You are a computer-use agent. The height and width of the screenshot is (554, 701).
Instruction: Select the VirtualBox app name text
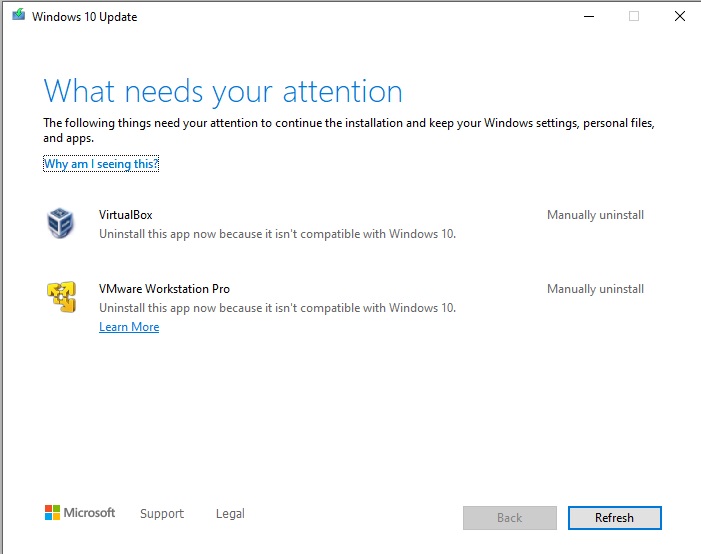(x=126, y=215)
